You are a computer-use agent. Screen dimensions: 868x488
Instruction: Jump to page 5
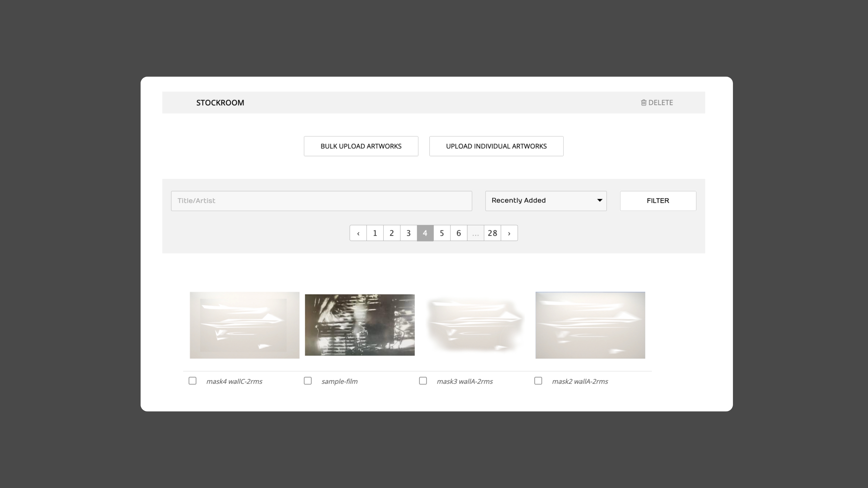(442, 233)
